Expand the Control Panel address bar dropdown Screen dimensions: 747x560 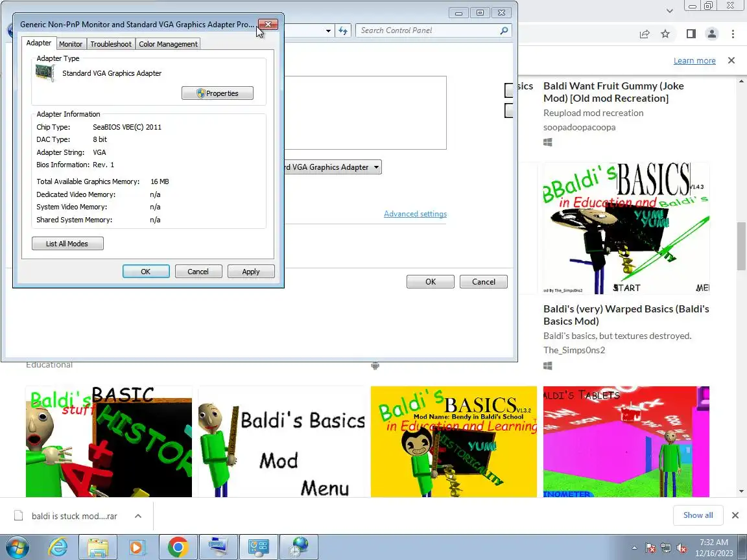328,30
